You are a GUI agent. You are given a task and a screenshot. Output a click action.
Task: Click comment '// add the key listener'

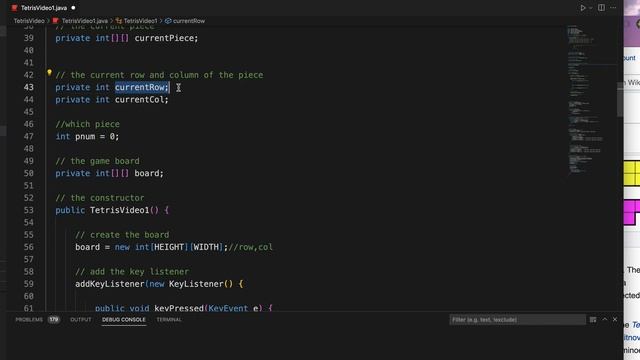(132, 272)
